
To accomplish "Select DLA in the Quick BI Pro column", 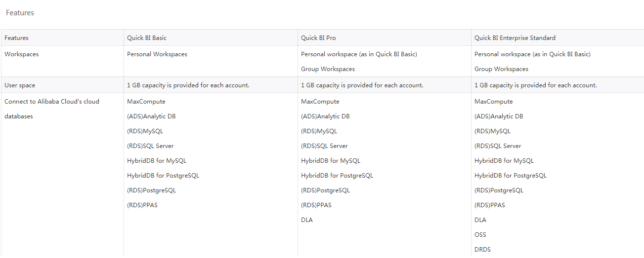I will coord(307,220).
